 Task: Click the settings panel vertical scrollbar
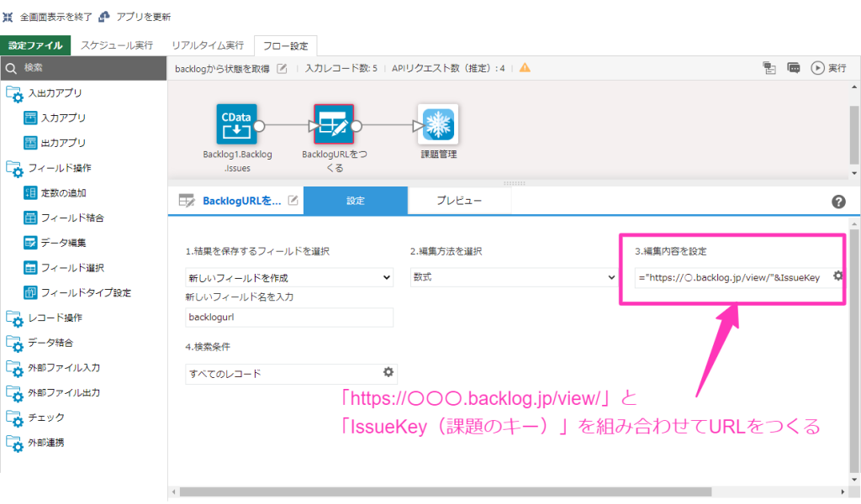coord(854,350)
